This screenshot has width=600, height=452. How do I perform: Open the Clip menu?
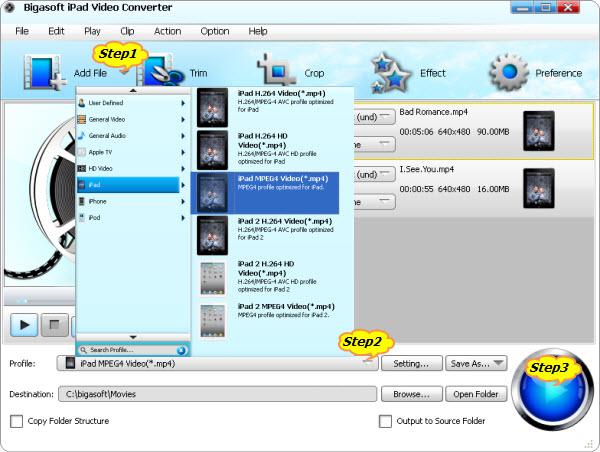128,31
